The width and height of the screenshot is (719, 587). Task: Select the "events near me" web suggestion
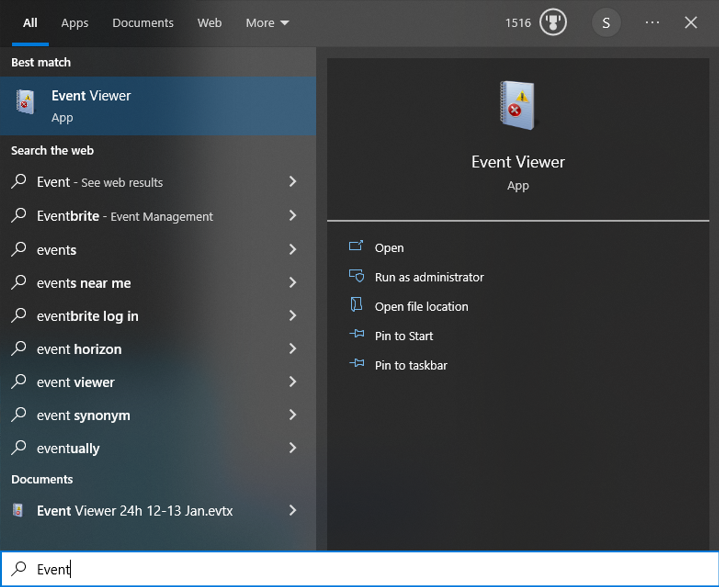(84, 283)
